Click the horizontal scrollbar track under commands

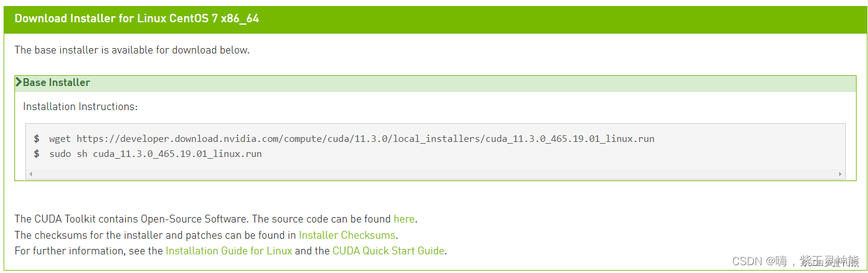435,174
